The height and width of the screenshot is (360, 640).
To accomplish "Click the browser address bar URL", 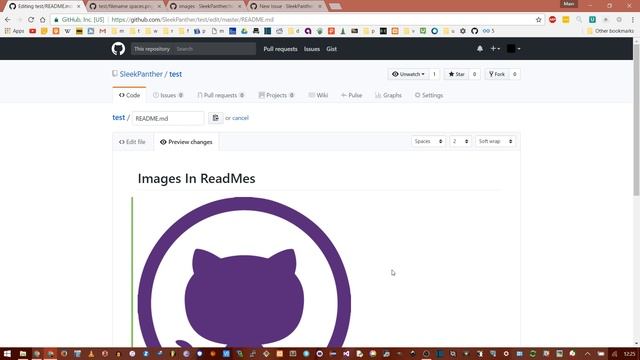I will pos(192,19).
